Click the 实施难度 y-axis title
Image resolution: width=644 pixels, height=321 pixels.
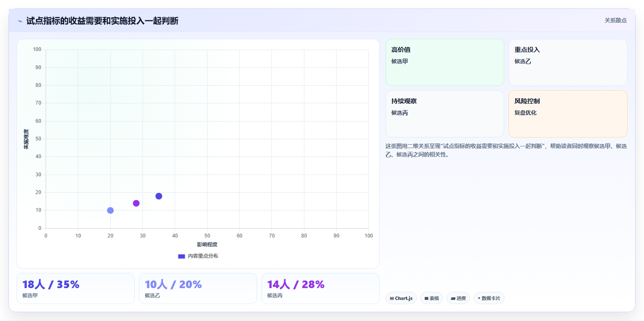[26, 139]
